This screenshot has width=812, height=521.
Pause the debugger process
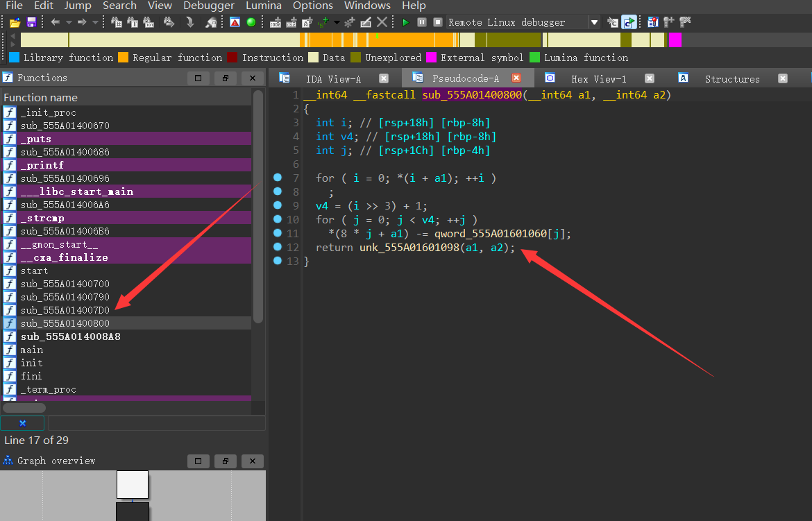coord(422,22)
